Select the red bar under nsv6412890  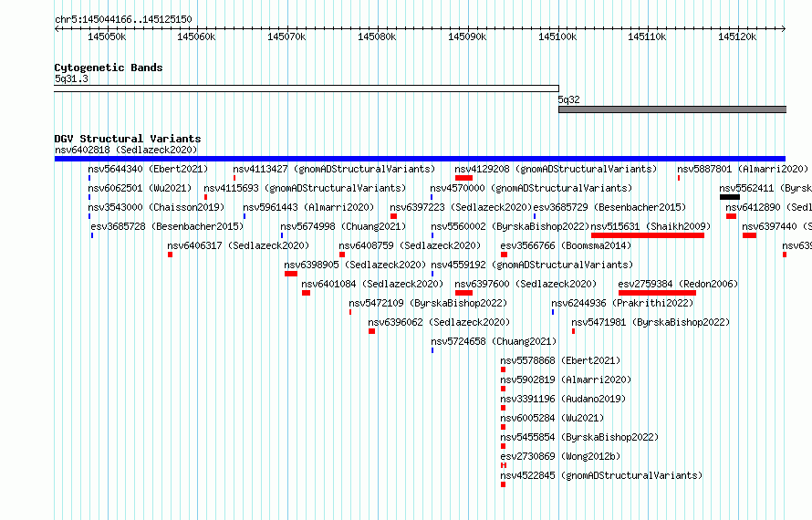[x=731, y=216]
